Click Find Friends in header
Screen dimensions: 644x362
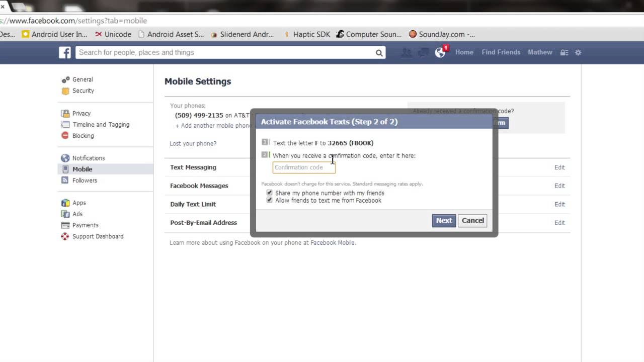tap(501, 52)
